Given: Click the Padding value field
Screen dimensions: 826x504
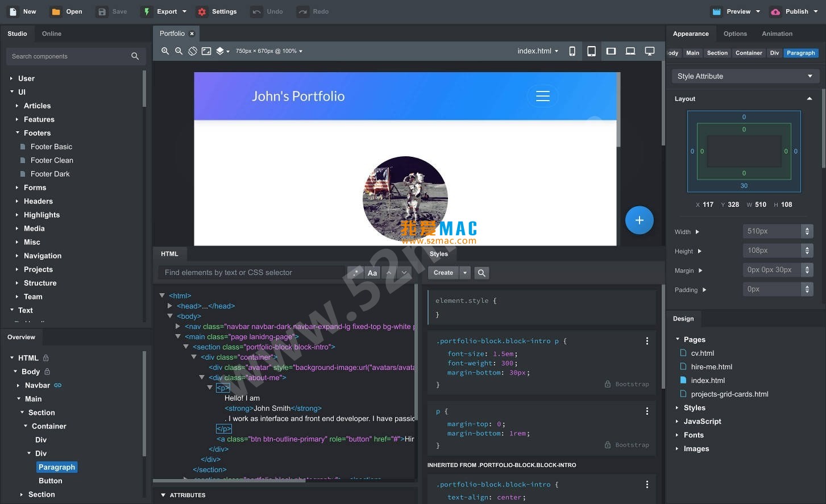Looking at the screenshot, I should (x=772, y=289).
